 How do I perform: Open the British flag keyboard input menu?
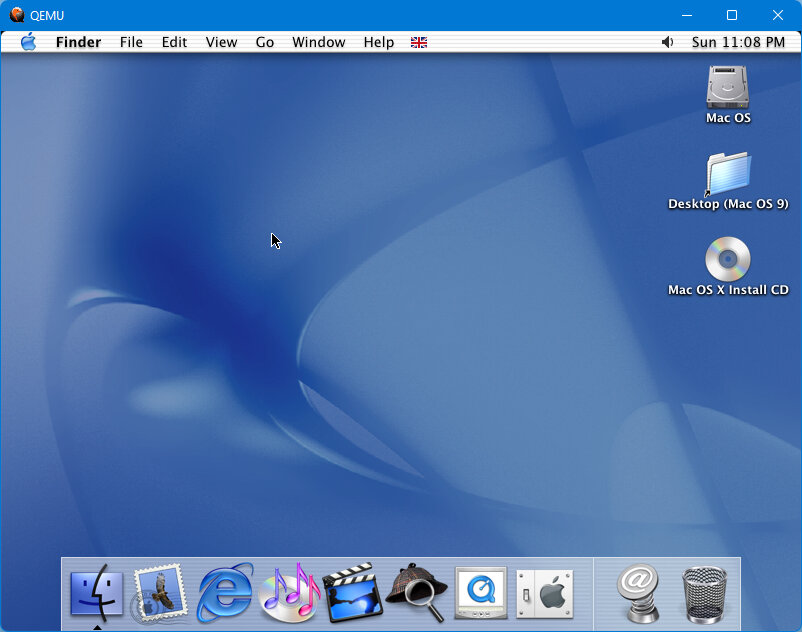coord(419,42)
